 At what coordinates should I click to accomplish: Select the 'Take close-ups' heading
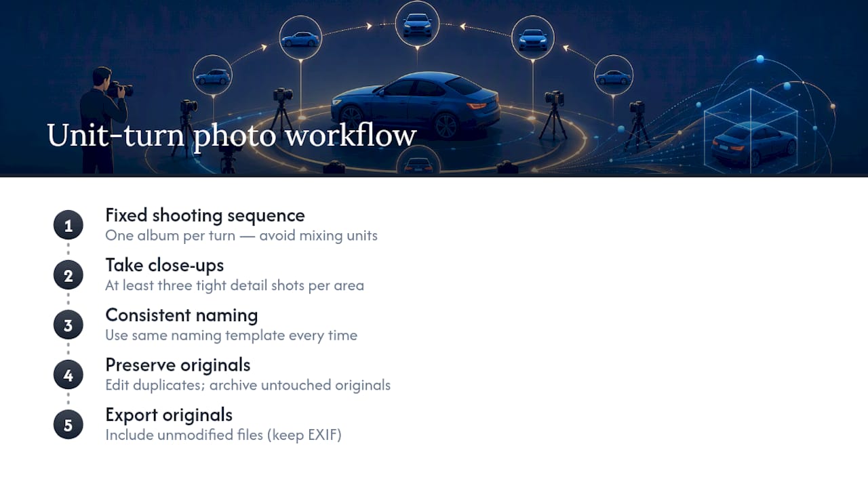(164, 265)
